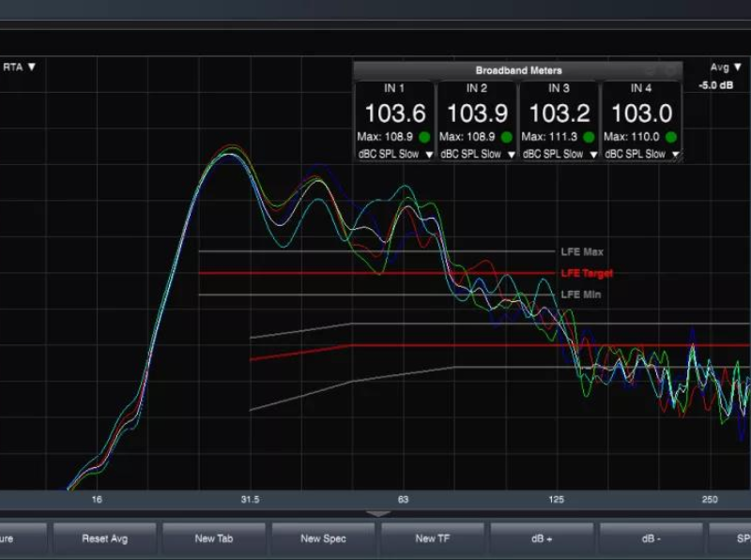This screenshot has height=560, width=751.
Task: Click the Broadband Meters title bar
Action: (x=518, y=70)
